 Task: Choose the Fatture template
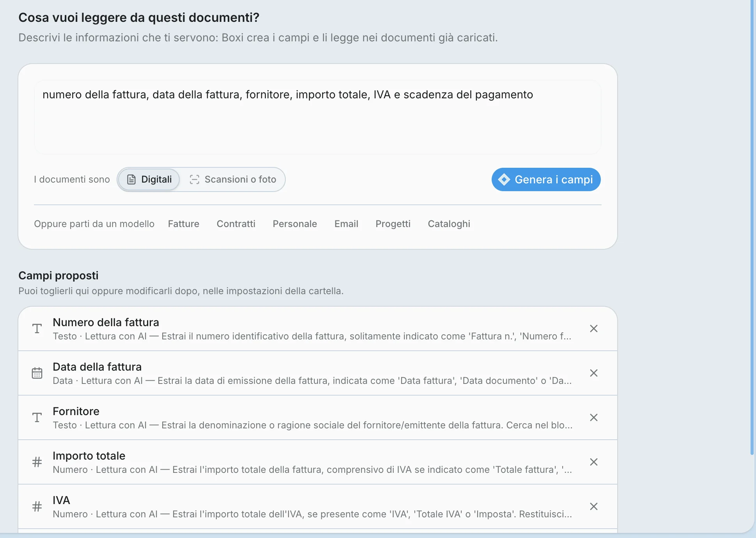pyautogui.click(x=184, y=224)
